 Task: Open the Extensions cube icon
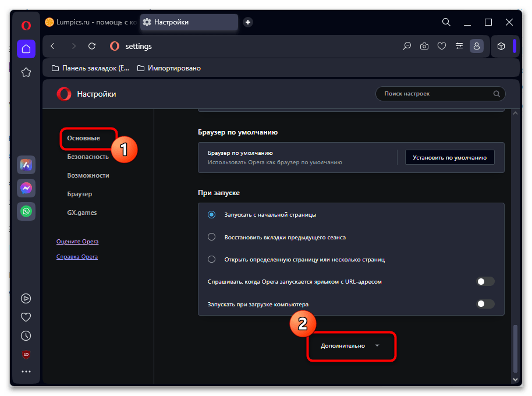tap(501, 46)
